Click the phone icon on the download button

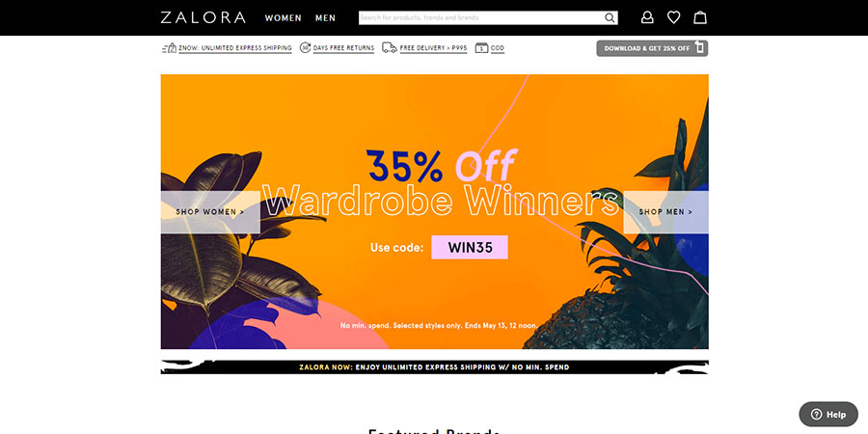coord(700,48)
